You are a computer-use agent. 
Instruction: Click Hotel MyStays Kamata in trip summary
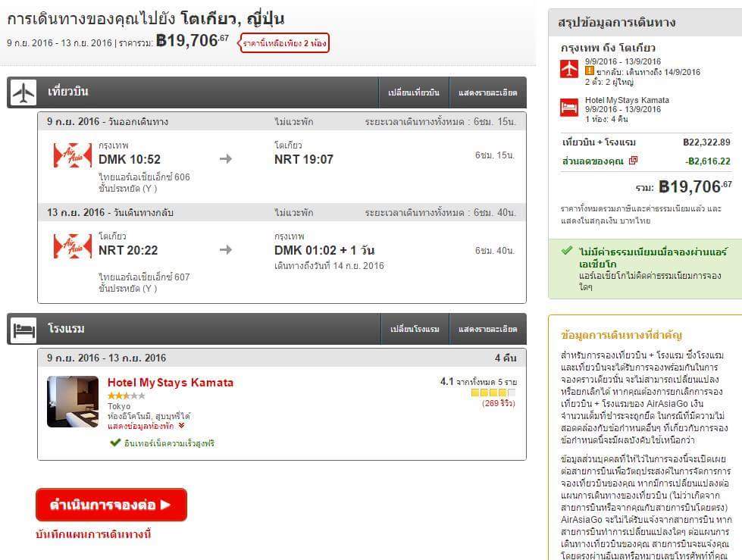pyautogui.click(x=627, y=100)
